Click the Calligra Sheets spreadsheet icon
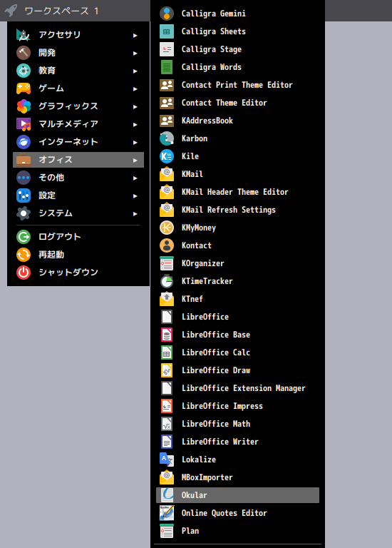 (x=167, y=31)
